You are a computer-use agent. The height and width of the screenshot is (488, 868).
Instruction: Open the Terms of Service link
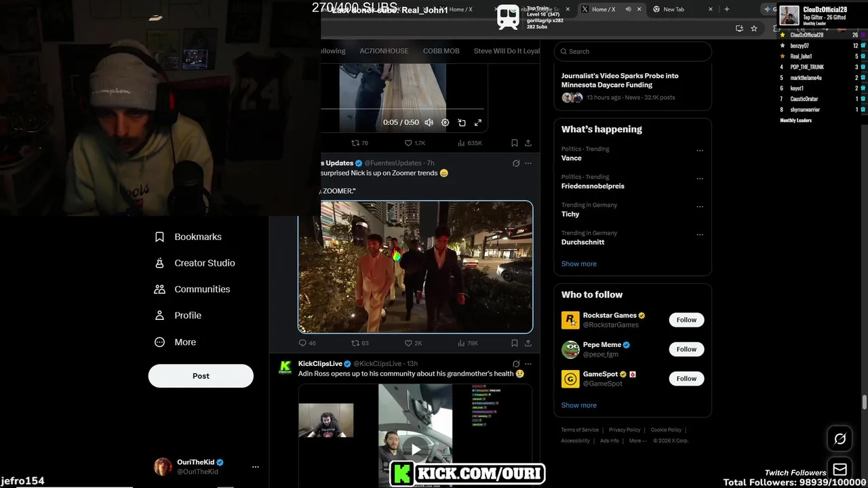pos(580,430)
